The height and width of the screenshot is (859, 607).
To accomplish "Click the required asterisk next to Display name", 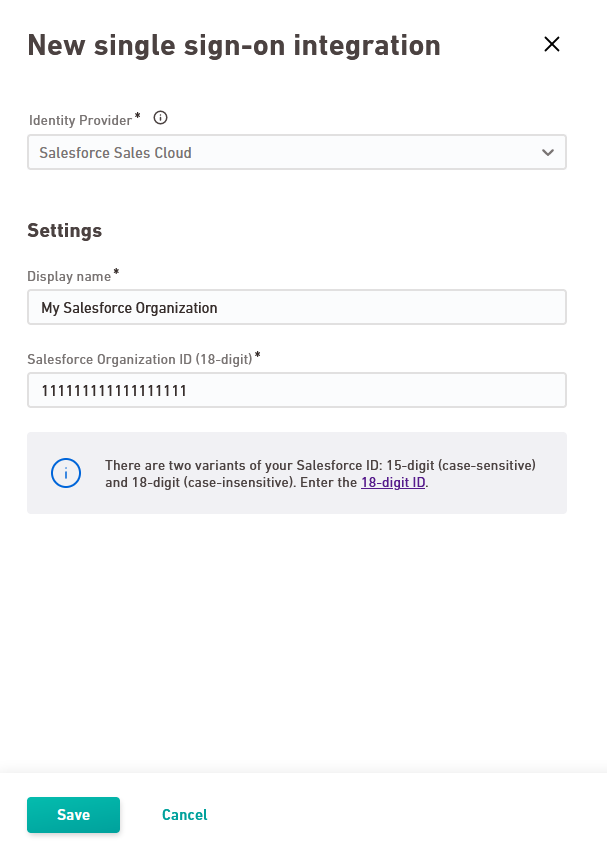I will pyautogui.click(x=116, y=272).
